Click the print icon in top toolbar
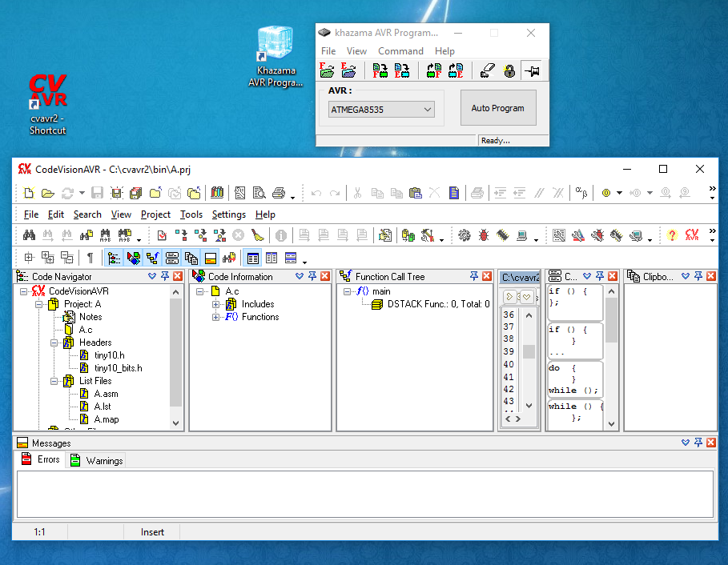The image size is (728, 565). (x=279, y=193)
